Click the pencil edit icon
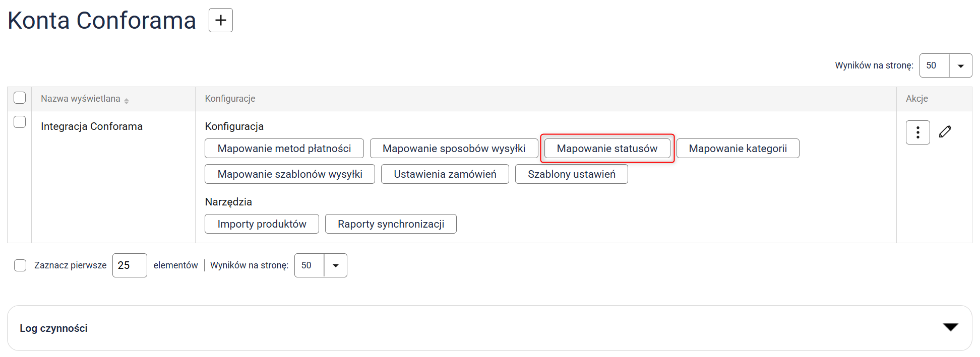The width and height of the screenshot is (980, 357). [x=945, y=132]
